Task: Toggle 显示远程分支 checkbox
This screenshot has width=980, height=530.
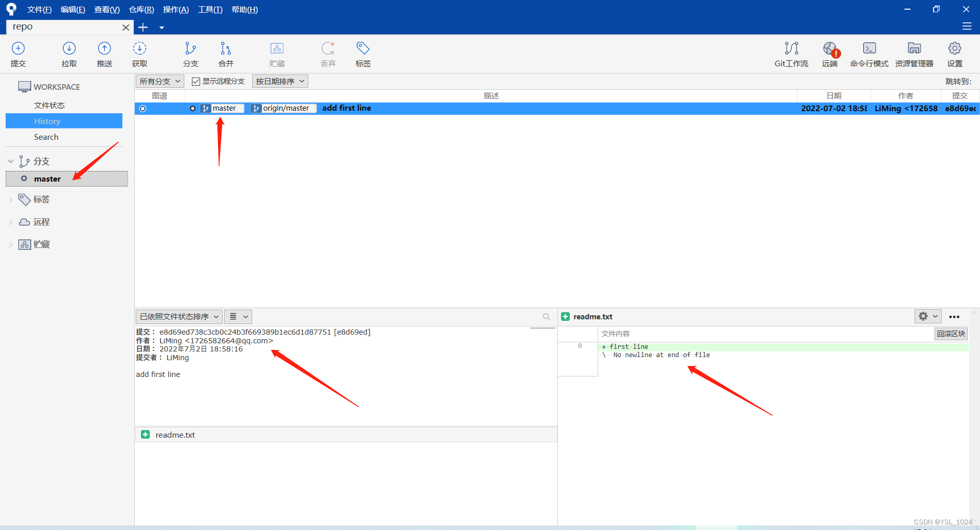Action: tap(195, 82)
